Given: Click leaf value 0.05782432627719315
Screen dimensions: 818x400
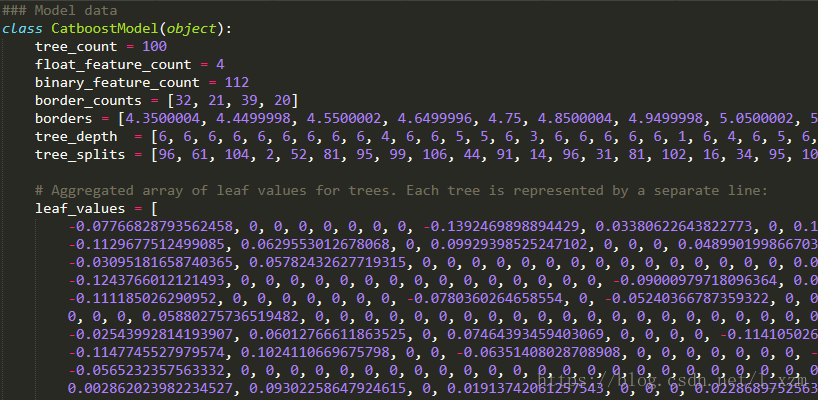Looking at the screenshot, I should point(328,263).
